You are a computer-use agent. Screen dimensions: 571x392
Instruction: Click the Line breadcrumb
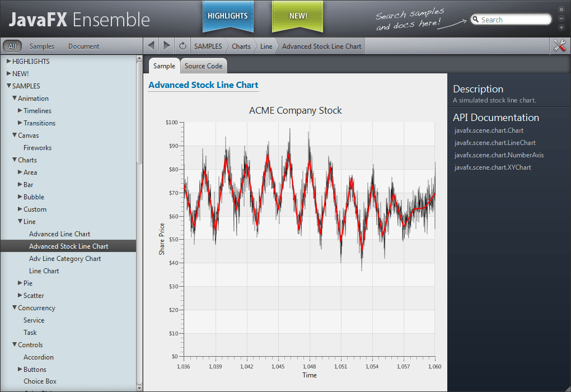pyautogui.click(x=266, y=46)
